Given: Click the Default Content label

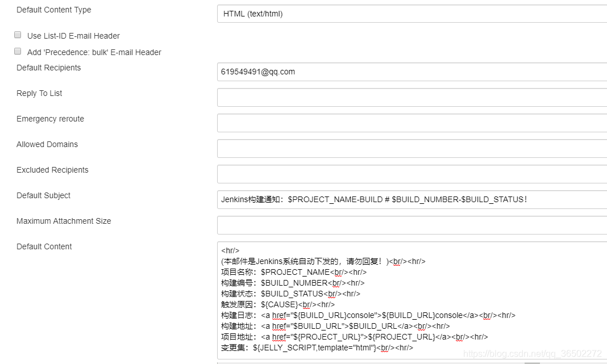Looking at the screenshot, I should point(44,246).
